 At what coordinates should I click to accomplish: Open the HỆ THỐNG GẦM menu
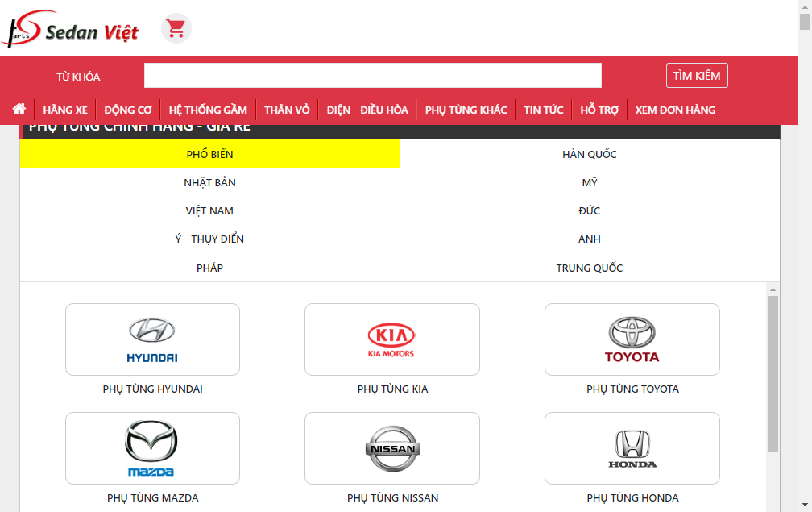[208, 110]
